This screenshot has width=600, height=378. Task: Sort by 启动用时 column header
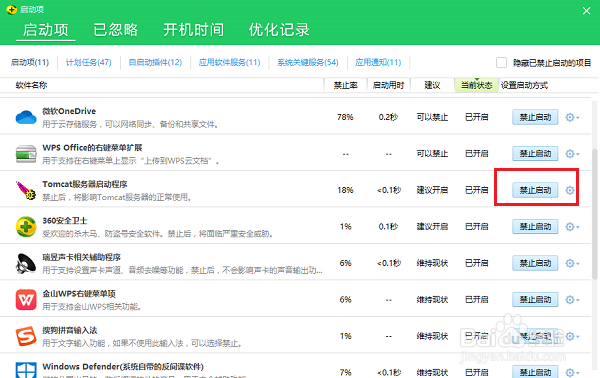pos(388,85)
